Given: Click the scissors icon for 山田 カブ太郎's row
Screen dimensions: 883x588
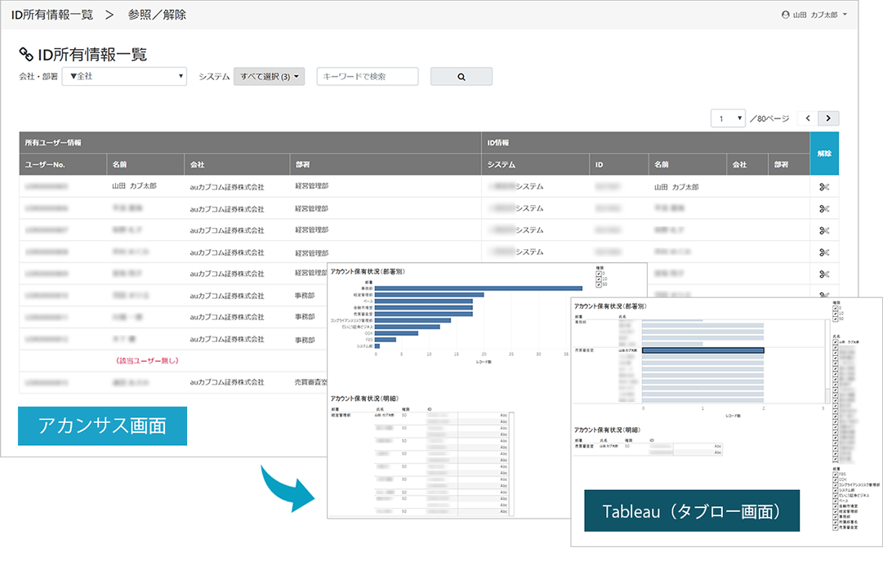Looking at the screenshot, I should point(824,187).
